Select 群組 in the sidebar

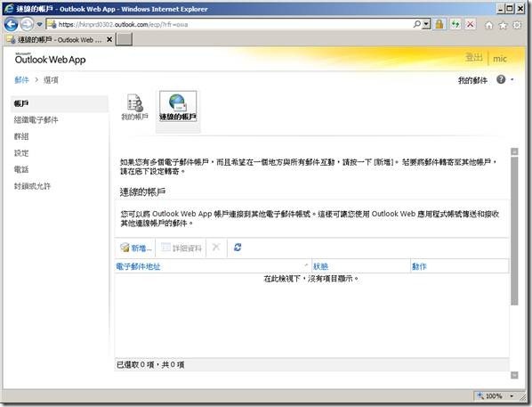click(21, 136)
